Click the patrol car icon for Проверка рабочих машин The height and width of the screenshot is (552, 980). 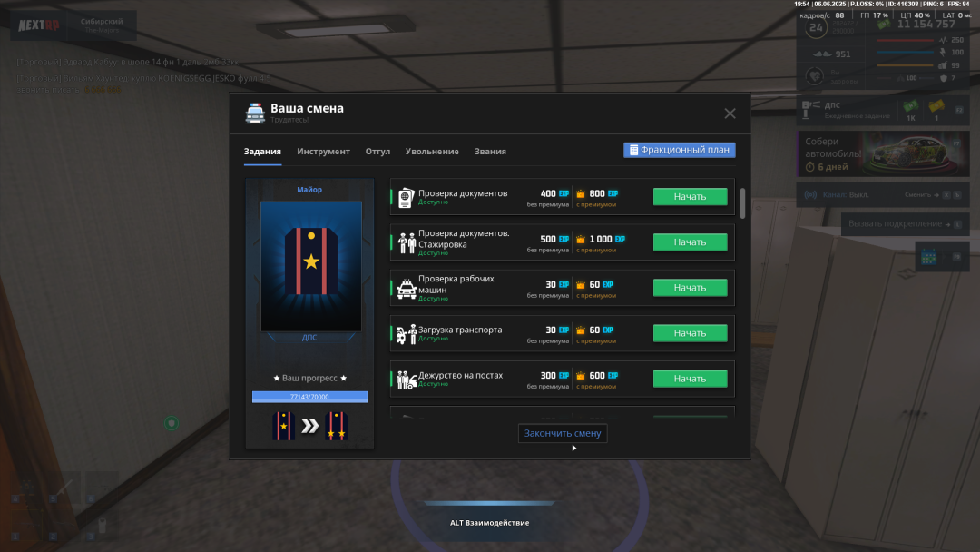pyautogui.click(x=407, y=289)
